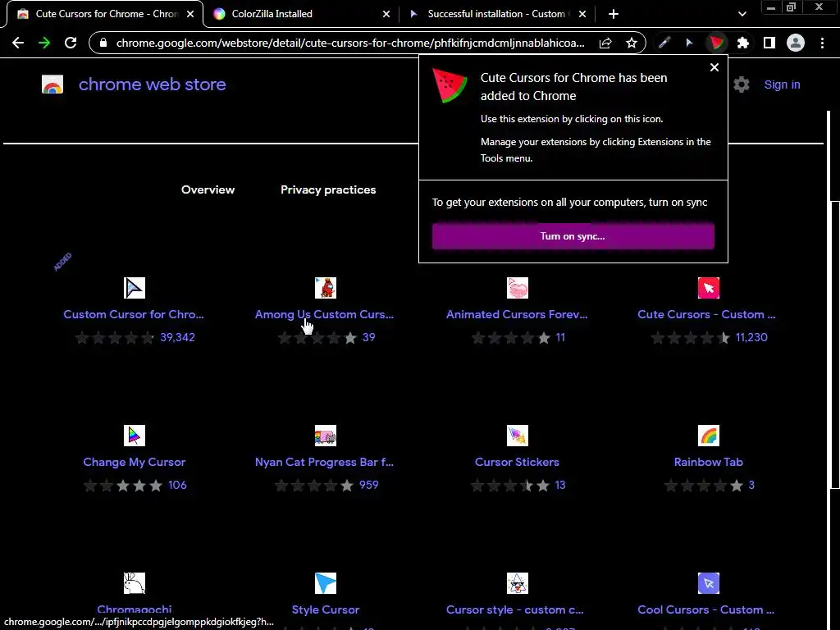Open the ColorZilla eyedropper extension
The width and height of the screenshot is (840, 630).
[x=664, y=43]
